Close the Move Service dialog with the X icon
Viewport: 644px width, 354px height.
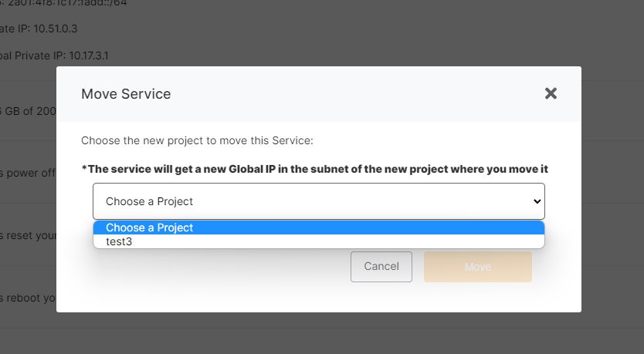point(551,93)
